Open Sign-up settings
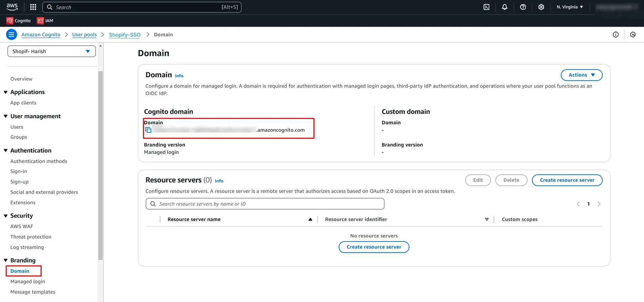Image resolution: width=644 pixels, height=302 pixels. point(19,182)
